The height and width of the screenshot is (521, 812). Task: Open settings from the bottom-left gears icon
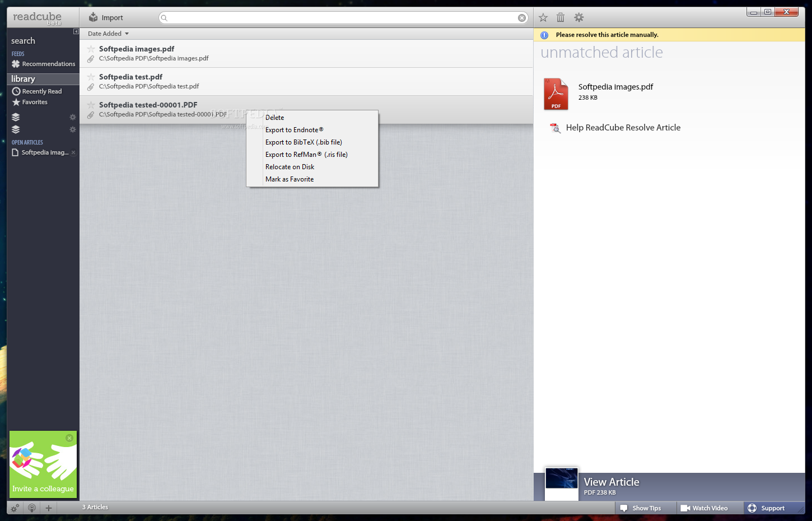click(x=15, y=508)
